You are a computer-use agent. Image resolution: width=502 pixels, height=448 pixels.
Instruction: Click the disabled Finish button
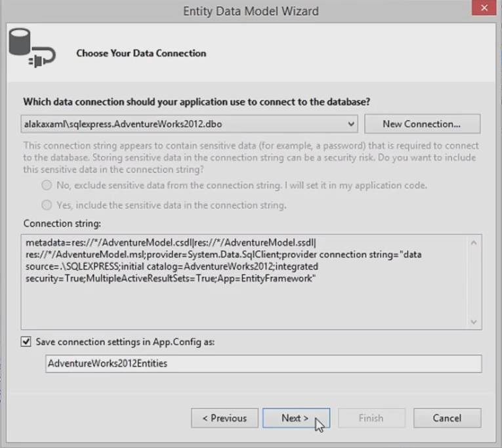[x=371, y=418]
